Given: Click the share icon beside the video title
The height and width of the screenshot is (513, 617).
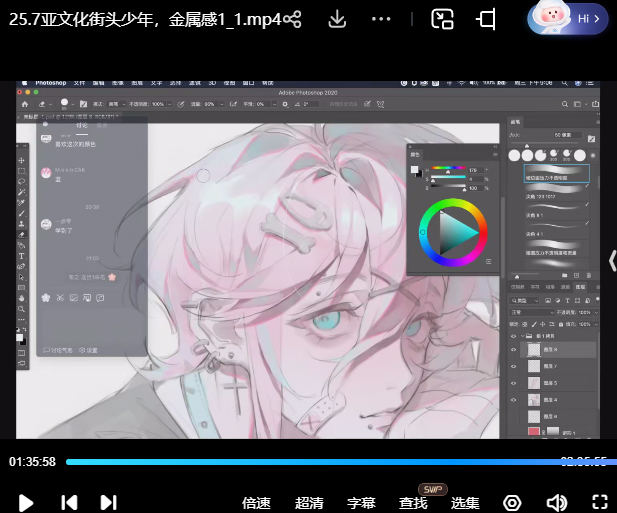Looking at the screenshot, I should click(292, 19).
